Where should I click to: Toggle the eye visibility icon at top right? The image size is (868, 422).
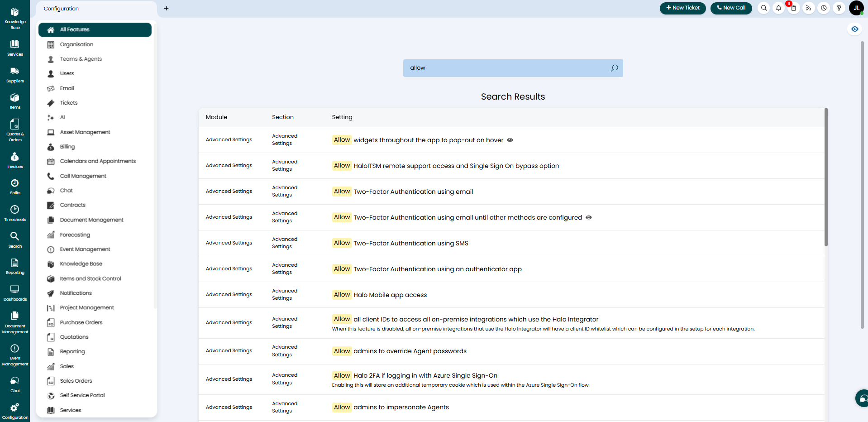(854, 29)
